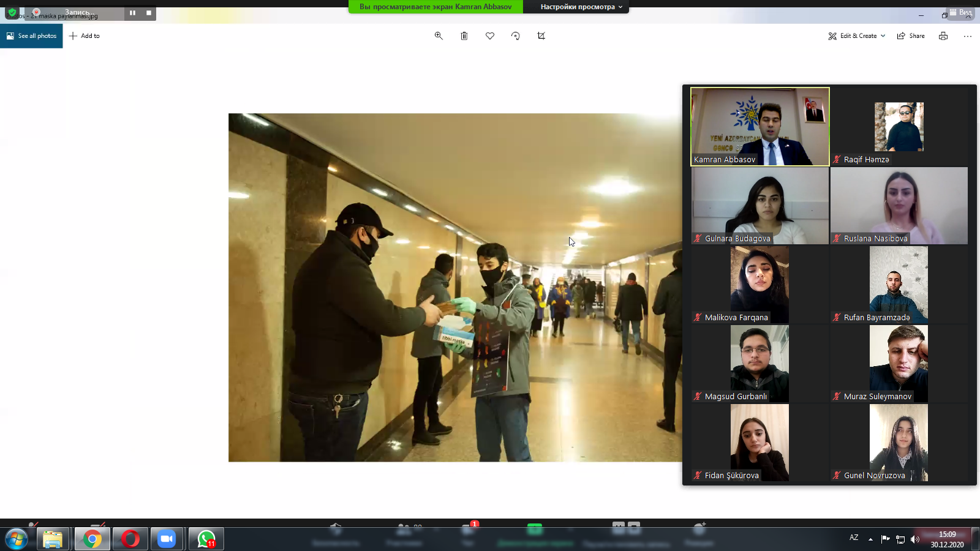Image resolution: width=980 pixels, height=551 pixels.
Task: Select Magsud Gurbanlı's video tile
Action: tap(760, 364)
